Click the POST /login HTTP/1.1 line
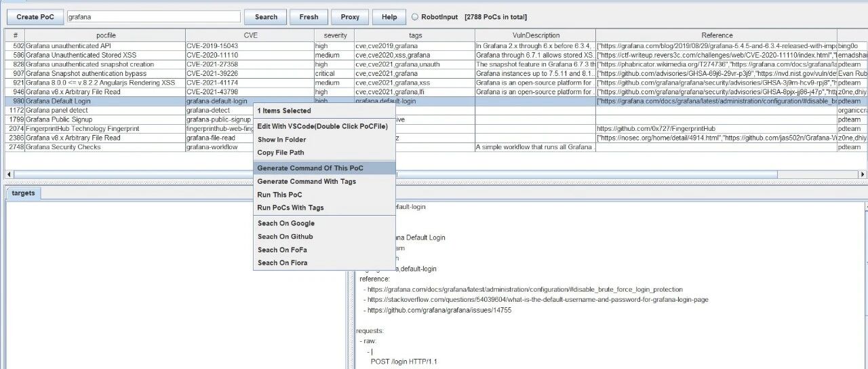Viewport: 868px width, 369px height. (x=403, y=362)
